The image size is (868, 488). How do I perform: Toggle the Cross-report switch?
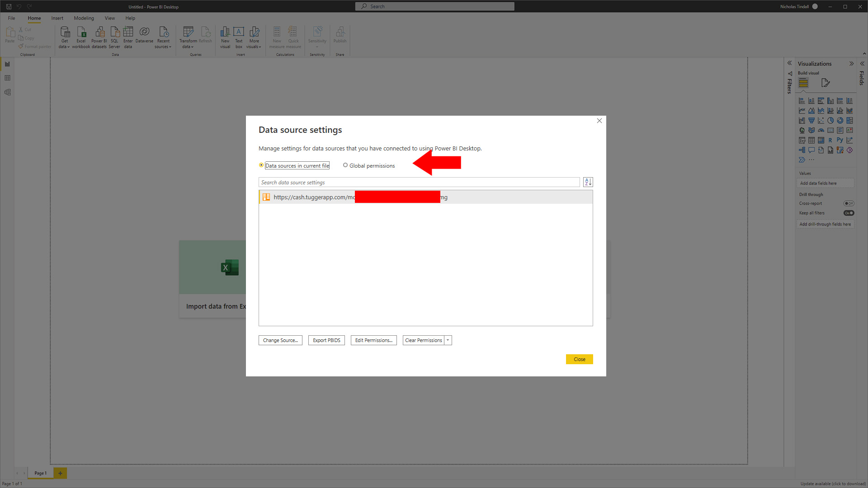pos(849,203)
